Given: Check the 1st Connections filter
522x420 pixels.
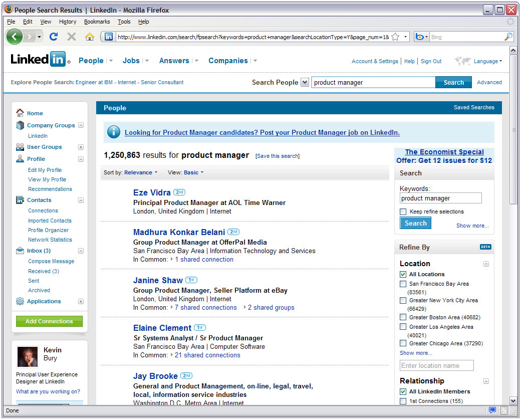Looking at the screenshot, I should [x=403, y=401].
